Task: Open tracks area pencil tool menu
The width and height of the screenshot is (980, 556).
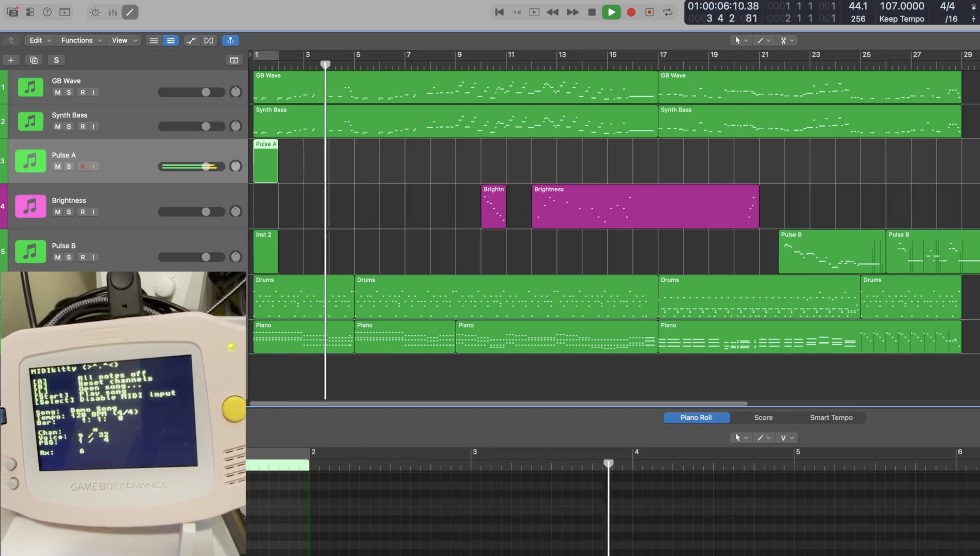Action: click(764, 41)
